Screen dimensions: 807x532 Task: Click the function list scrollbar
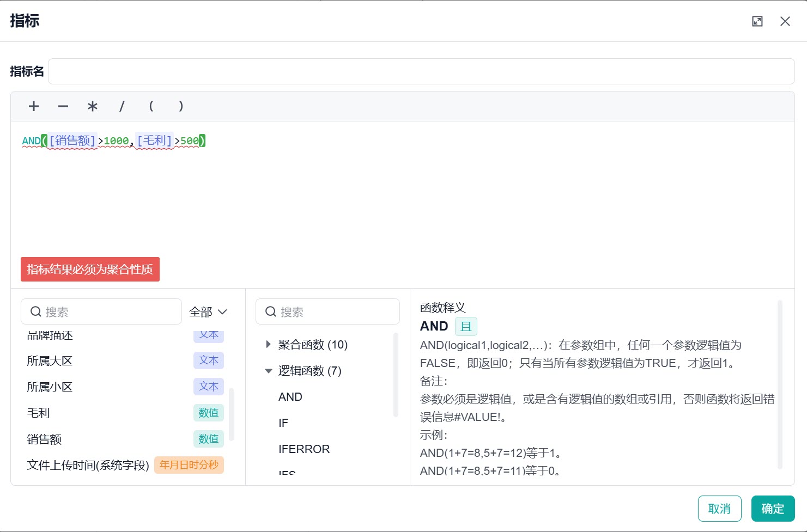[x=396, y=375]
